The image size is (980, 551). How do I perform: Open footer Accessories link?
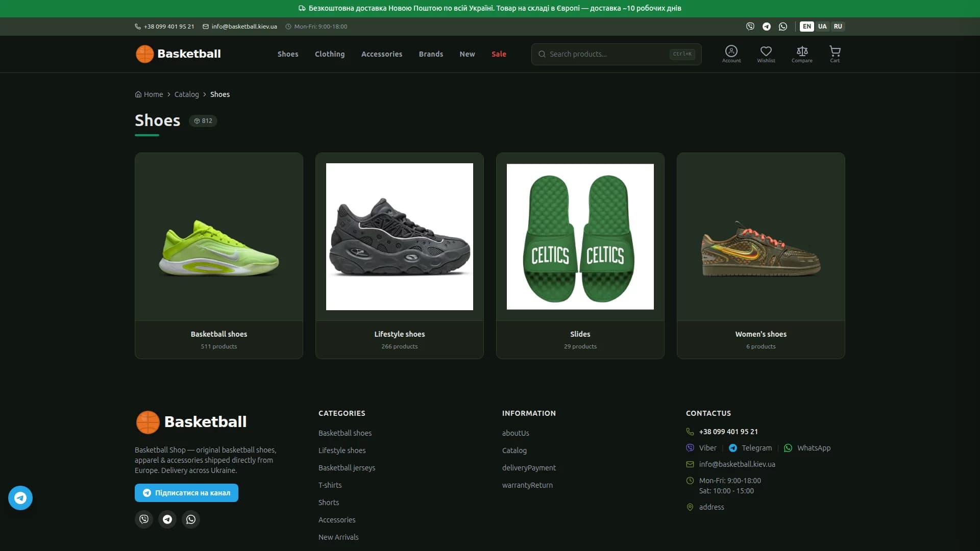coord(337,520)
